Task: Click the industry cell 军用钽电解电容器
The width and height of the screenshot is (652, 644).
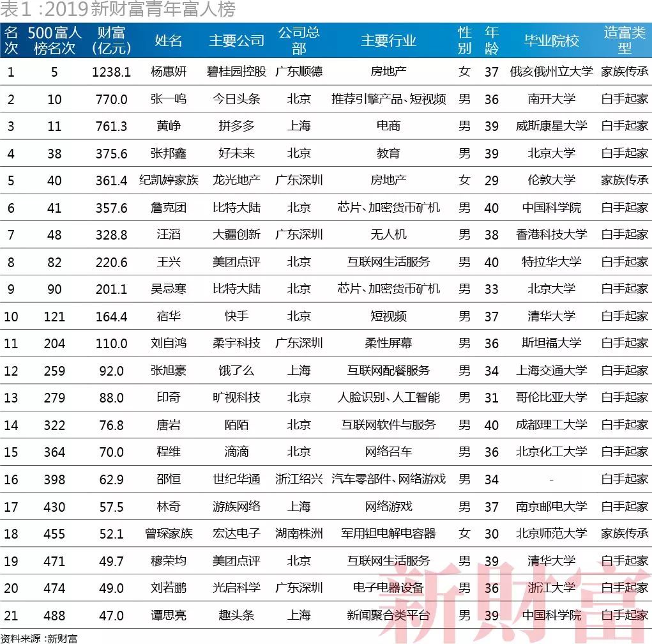Action: 388,533
